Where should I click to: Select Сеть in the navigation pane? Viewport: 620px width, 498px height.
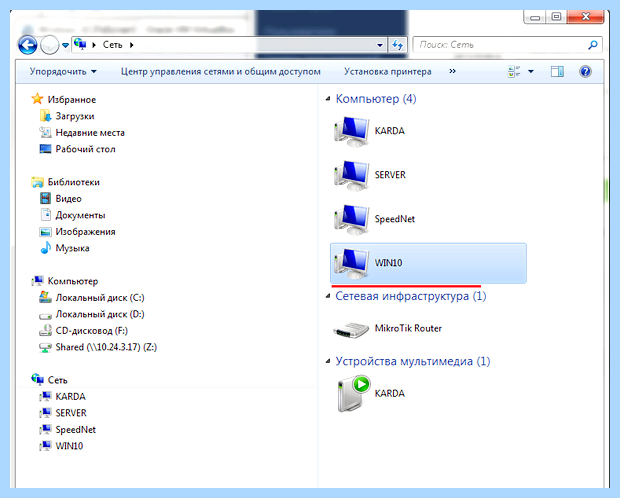coord(58,380)
